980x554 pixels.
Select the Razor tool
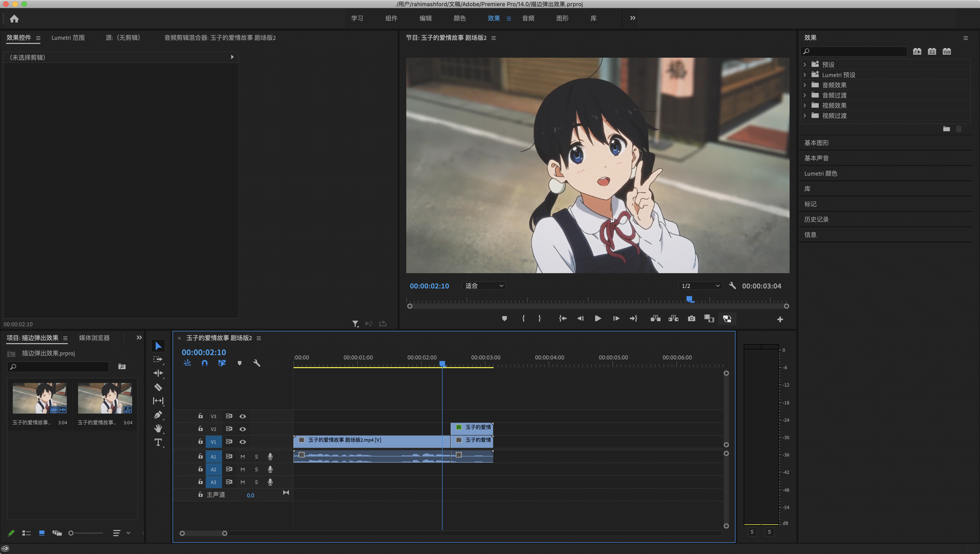(158, 387)
